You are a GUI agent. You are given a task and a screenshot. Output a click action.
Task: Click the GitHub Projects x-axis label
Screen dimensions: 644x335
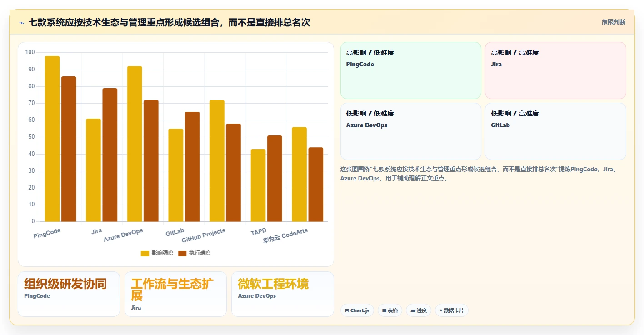point(203,235)
